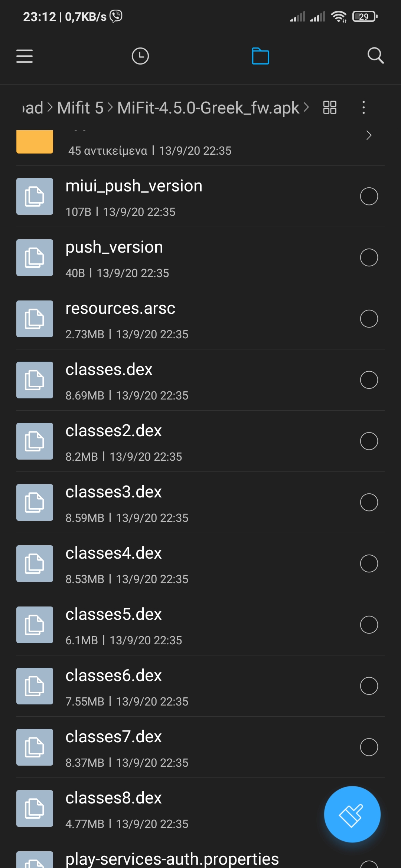This screenshot has width=401, height=868.
Task: Switch to the folder browser tab
Action: click(260, 56)
